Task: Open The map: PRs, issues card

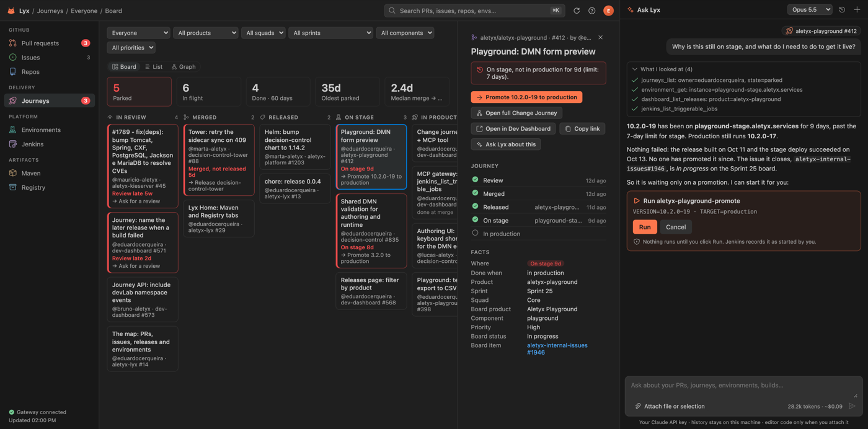Action: click(x=143, y=349)
